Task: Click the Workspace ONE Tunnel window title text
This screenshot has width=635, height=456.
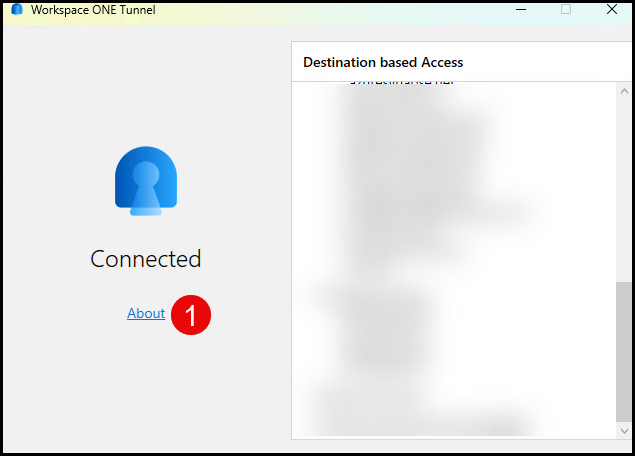Action: coord(93,10)
